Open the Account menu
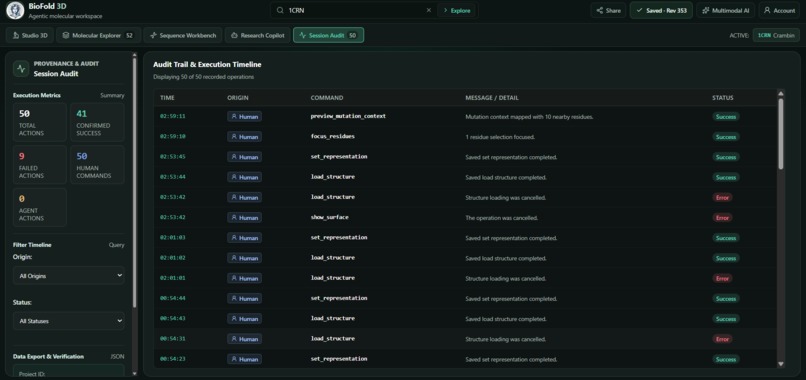 click(779, 10)
